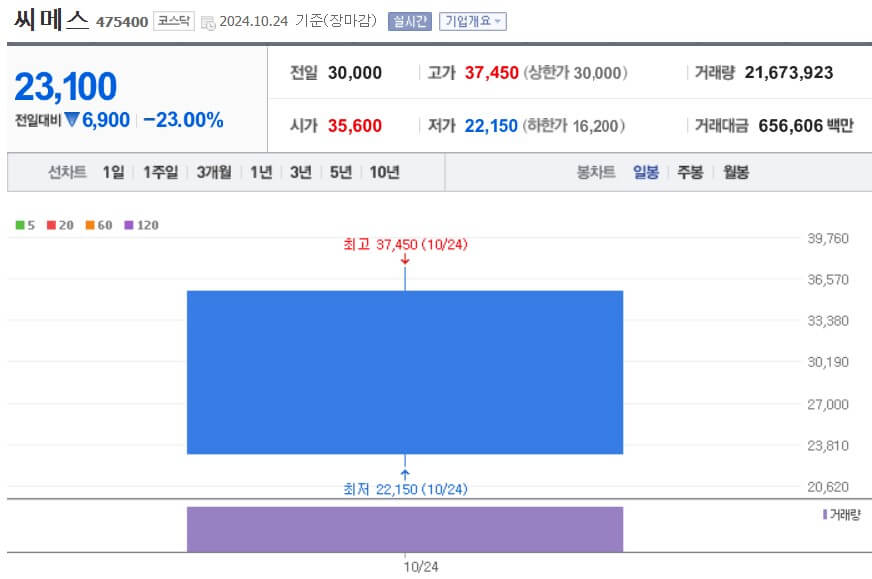
Task: Click the 실시간 real-time button
Action: (411, 21)
